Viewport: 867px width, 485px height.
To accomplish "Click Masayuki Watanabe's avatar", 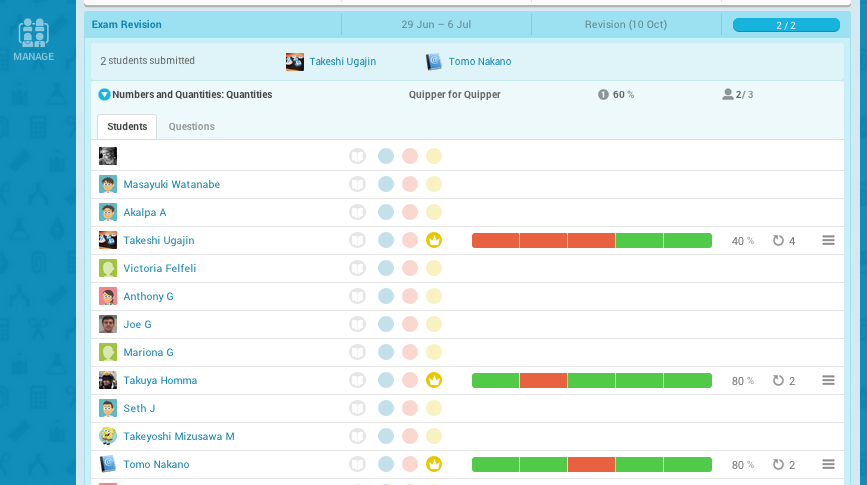I will coord(108,184).
